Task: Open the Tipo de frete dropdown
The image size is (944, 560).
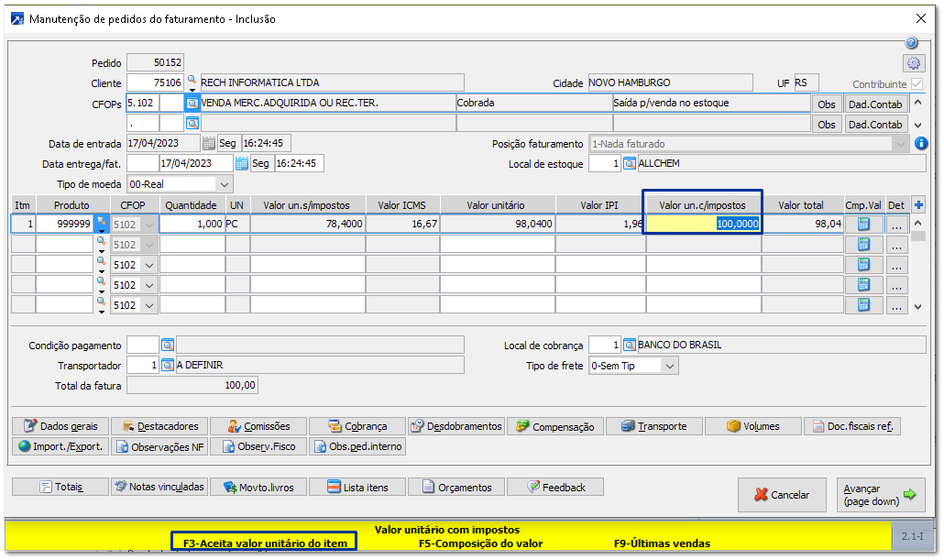Action: coord(670,366)
